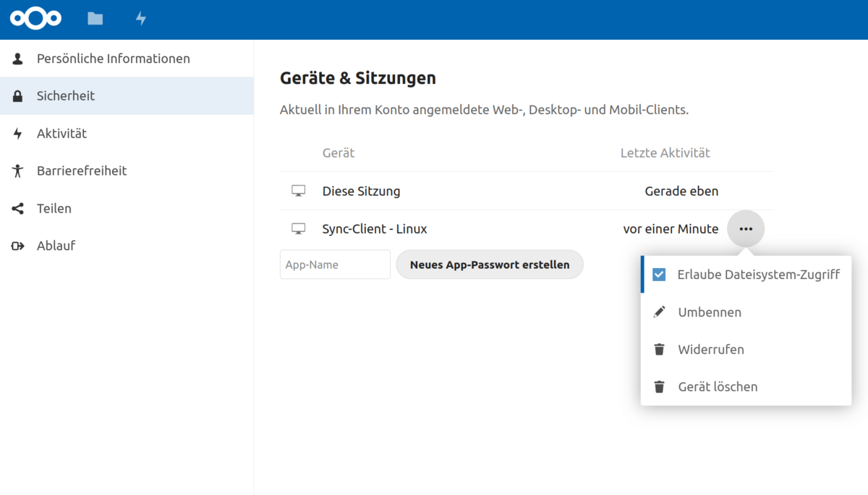This screenshot has width=868, height=495.
Task: Go to Aktivität settings section
Action: 61,134
